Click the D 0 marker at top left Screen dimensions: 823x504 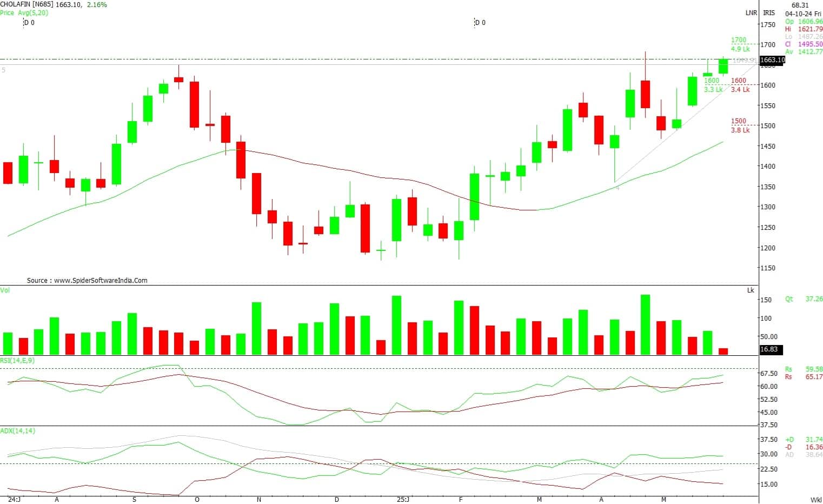pos(29,23)
